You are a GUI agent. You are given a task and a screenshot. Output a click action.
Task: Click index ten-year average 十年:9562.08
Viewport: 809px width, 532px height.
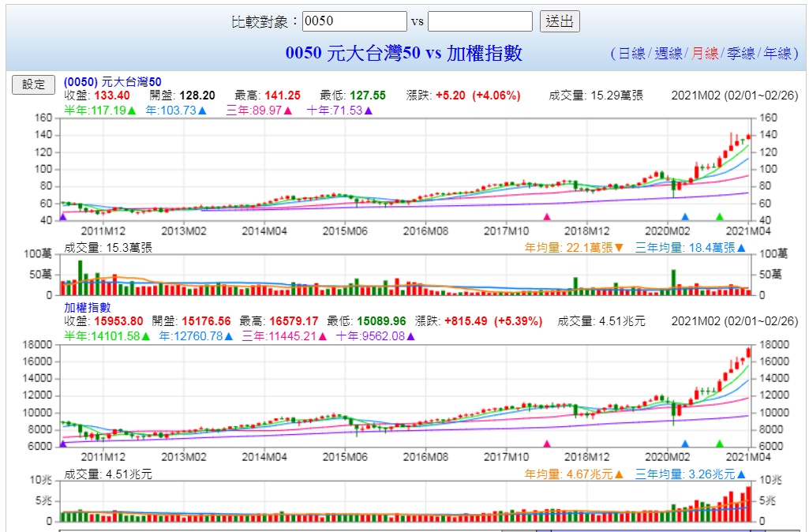point(376,336)
